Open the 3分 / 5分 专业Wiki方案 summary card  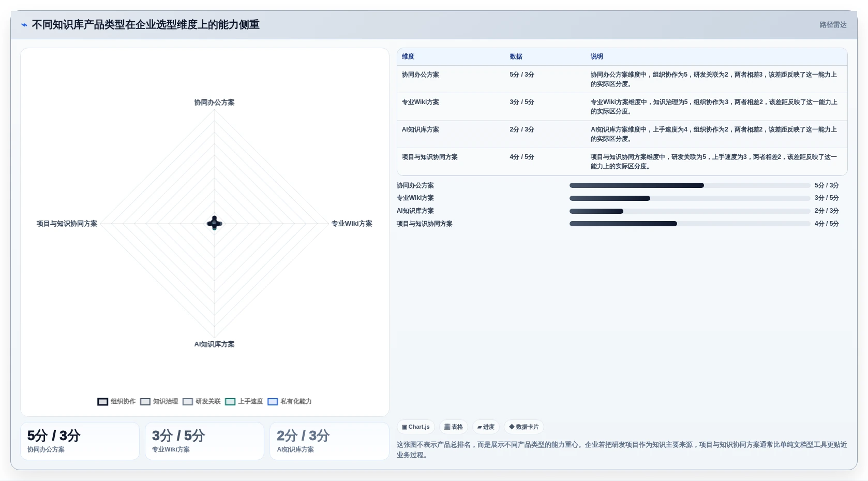pyautogui.click(x=204, y=441)
